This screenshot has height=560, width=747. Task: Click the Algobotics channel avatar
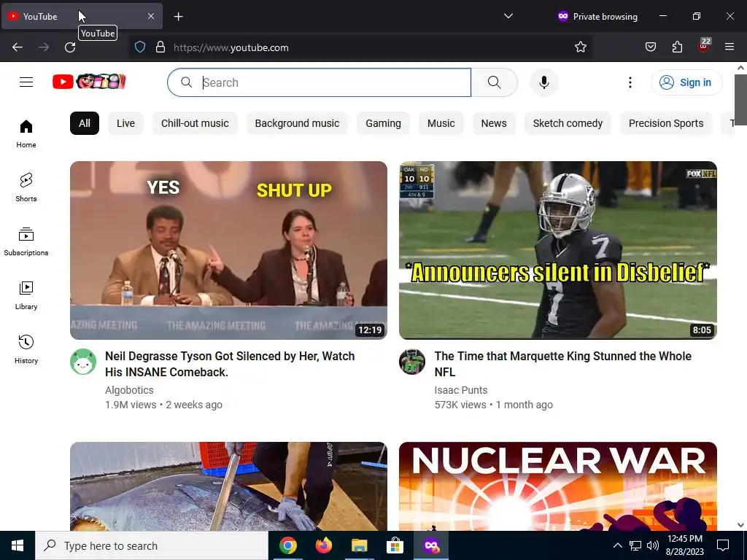coord(83,362)
